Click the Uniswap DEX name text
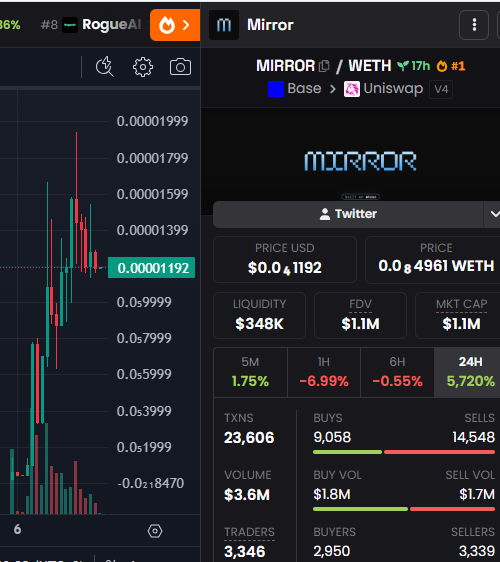 coord(393,89)
